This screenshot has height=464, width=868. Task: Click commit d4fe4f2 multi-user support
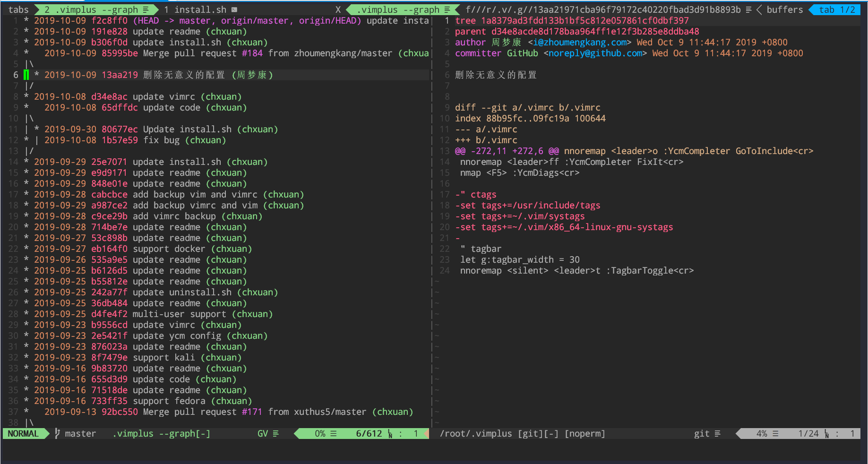(153, 314)
